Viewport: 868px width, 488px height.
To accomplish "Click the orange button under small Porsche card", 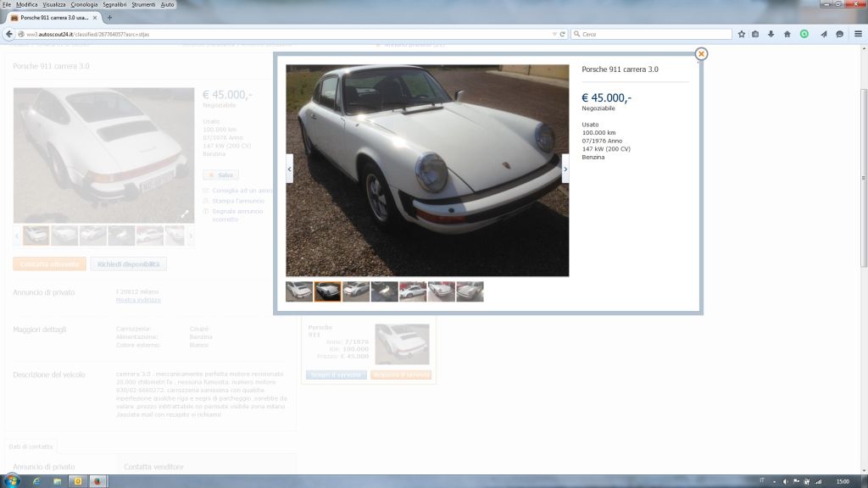I will click(401, 374).
